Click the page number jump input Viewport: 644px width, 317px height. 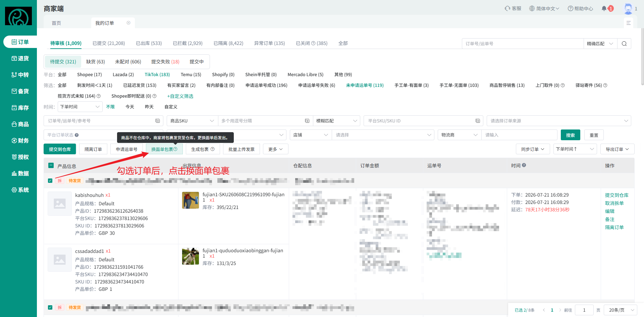584,310
